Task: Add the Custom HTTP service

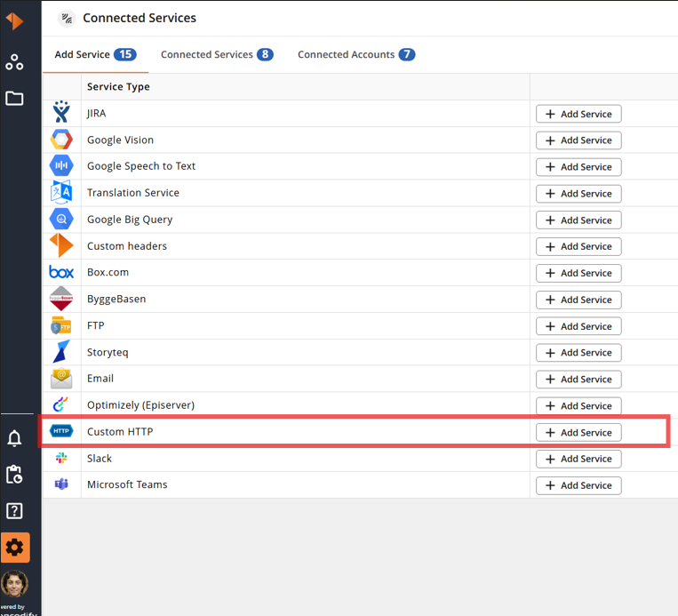Action: click(x=578, y=432)
